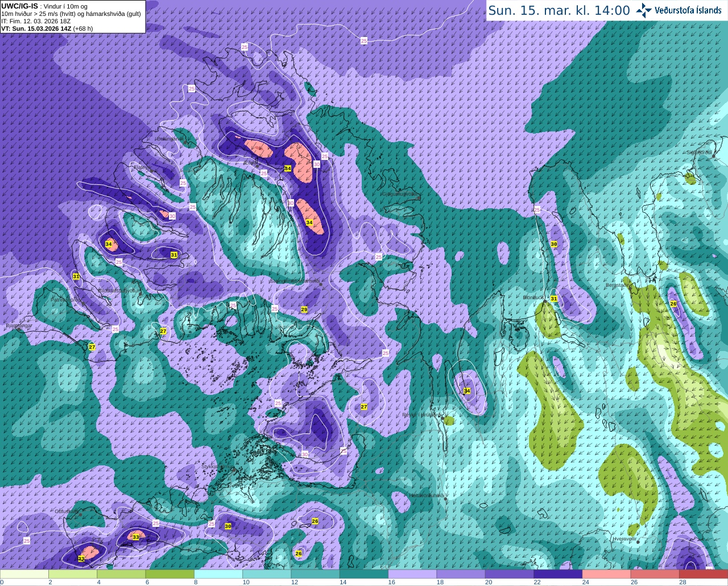Click the 12–14 teal legend swatch
Viewport: 728px width, 586px height.
(x=316, y=574)
